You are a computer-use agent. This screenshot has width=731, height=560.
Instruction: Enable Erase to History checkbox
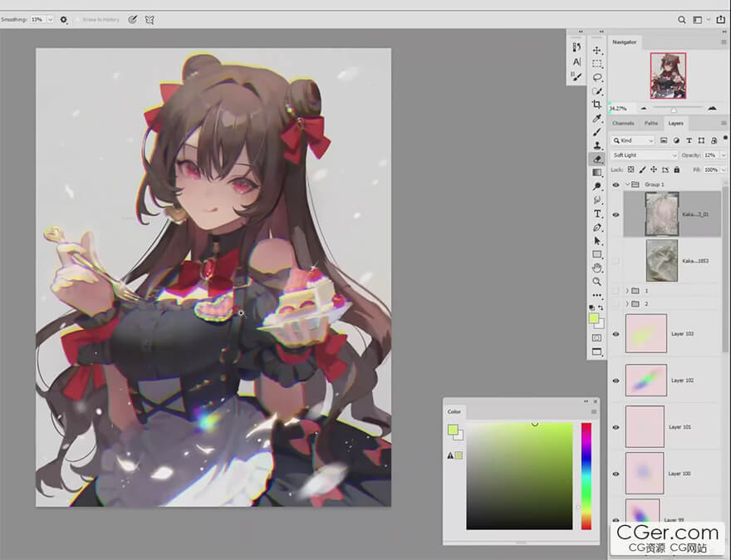[78, 20]
